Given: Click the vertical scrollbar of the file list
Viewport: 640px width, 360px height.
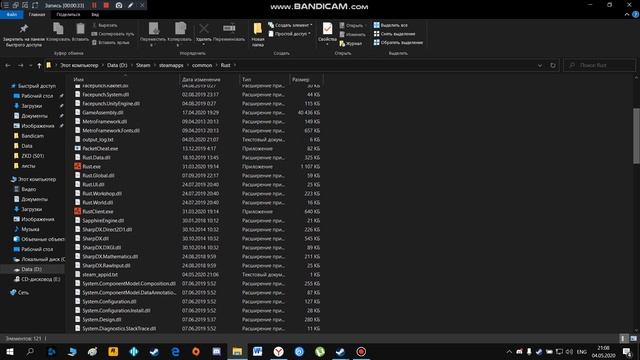Looking at the screenshot, I should pyautogui.click(x=636, y=136).
